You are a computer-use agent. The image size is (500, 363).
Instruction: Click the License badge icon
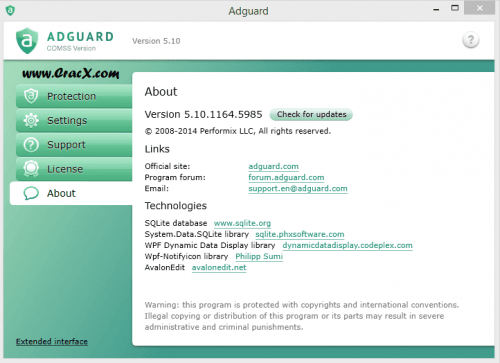point(31,169)
